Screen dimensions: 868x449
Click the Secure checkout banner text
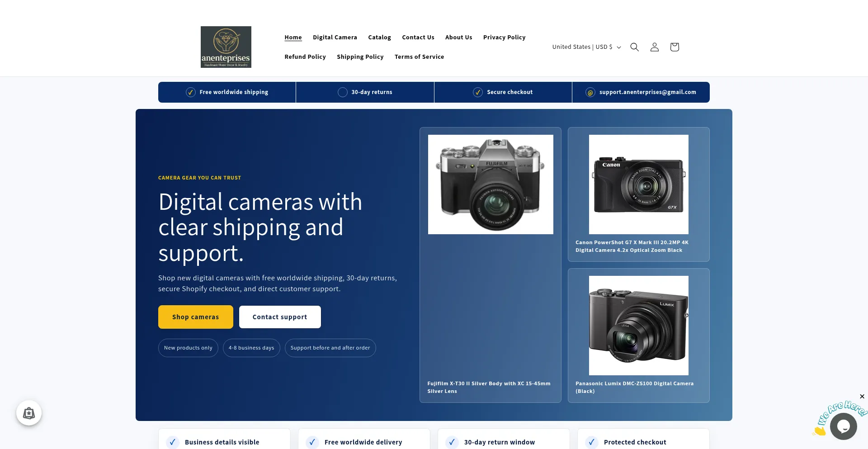(510, 92)
